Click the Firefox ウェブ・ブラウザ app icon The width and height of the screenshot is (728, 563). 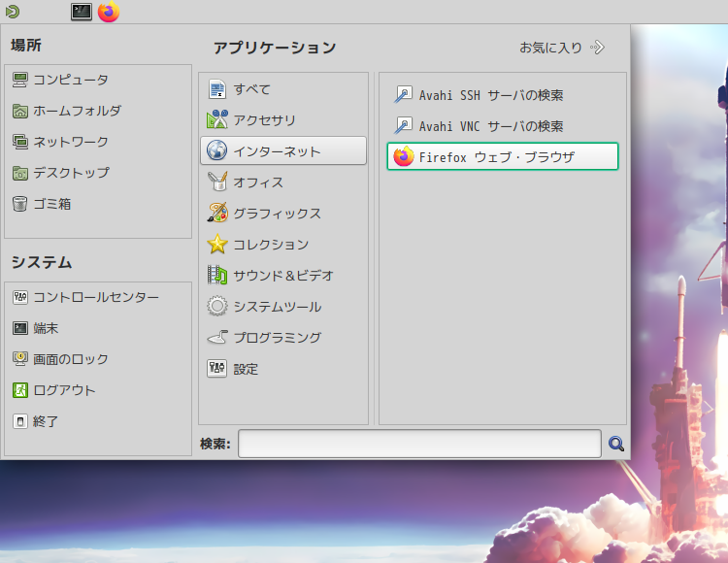click(403, 156)
